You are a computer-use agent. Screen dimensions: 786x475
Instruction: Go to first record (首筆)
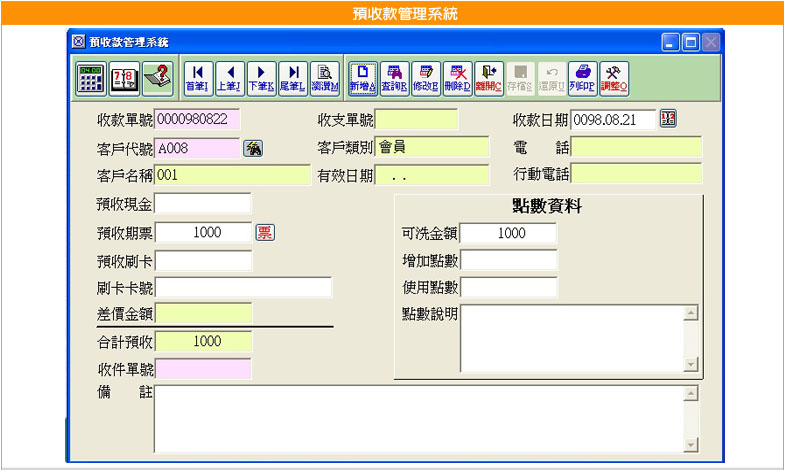coord(198,78)
